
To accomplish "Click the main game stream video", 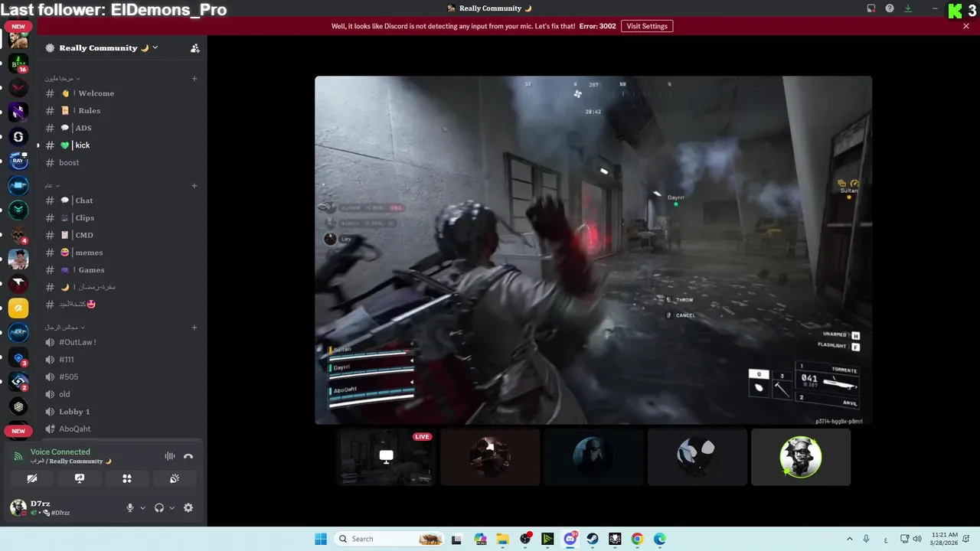I will tap(593, 250).
